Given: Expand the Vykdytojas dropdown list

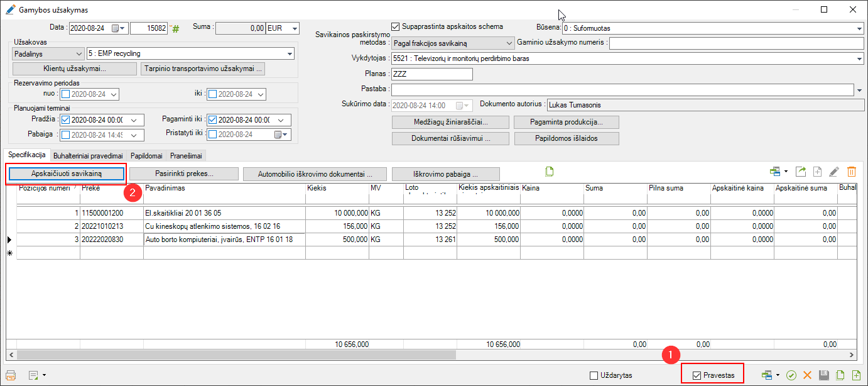Looking at the screenshot, I should (859, 58).
